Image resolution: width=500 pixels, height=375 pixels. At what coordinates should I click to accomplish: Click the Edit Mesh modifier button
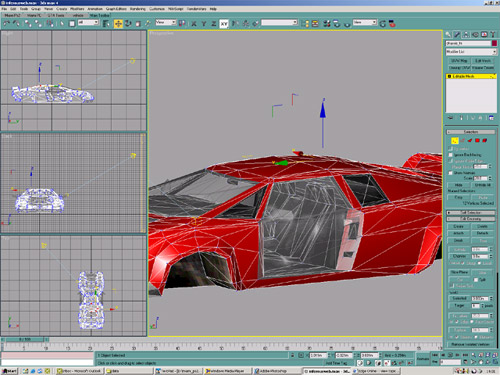483,61
